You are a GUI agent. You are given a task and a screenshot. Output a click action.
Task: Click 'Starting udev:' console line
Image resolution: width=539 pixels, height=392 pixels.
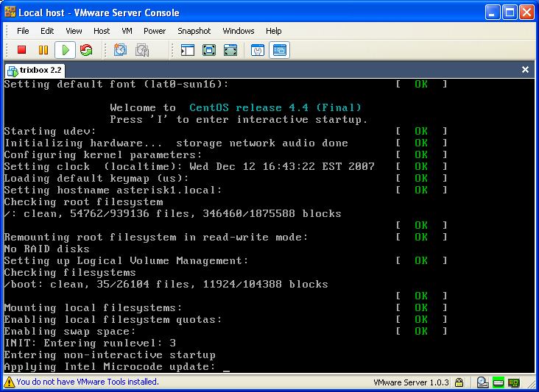50,132
